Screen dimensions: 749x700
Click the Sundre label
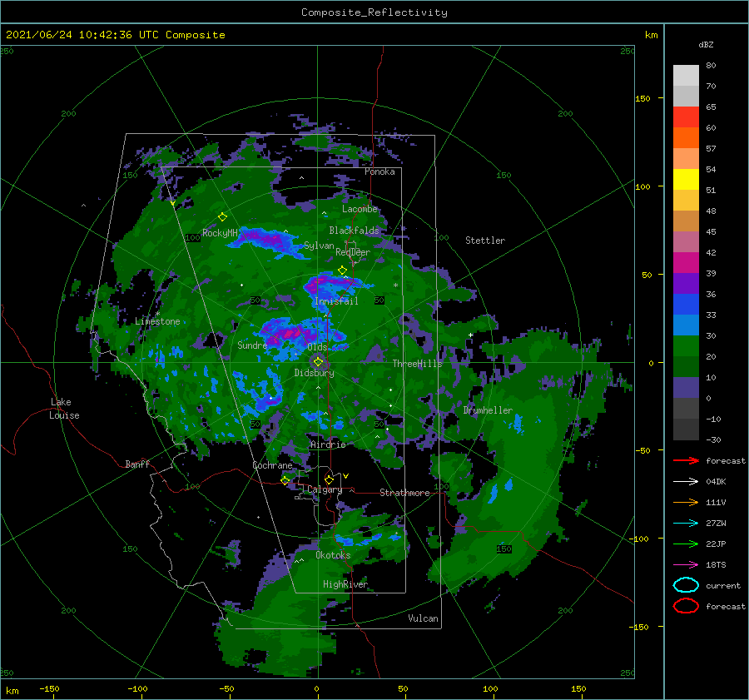[x=252, y=345]
